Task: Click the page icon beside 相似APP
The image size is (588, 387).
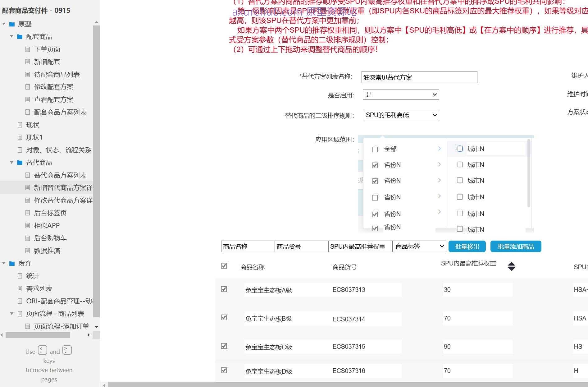Action: [28, 225]
